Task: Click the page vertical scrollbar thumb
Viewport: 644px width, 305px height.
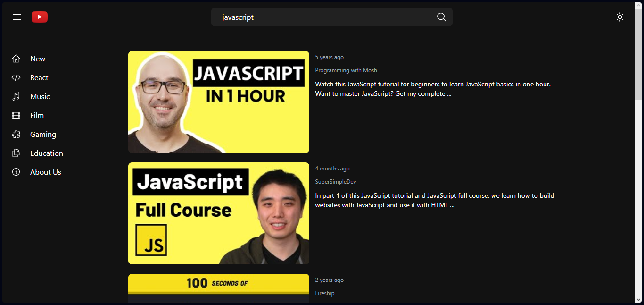Action: 639,54
